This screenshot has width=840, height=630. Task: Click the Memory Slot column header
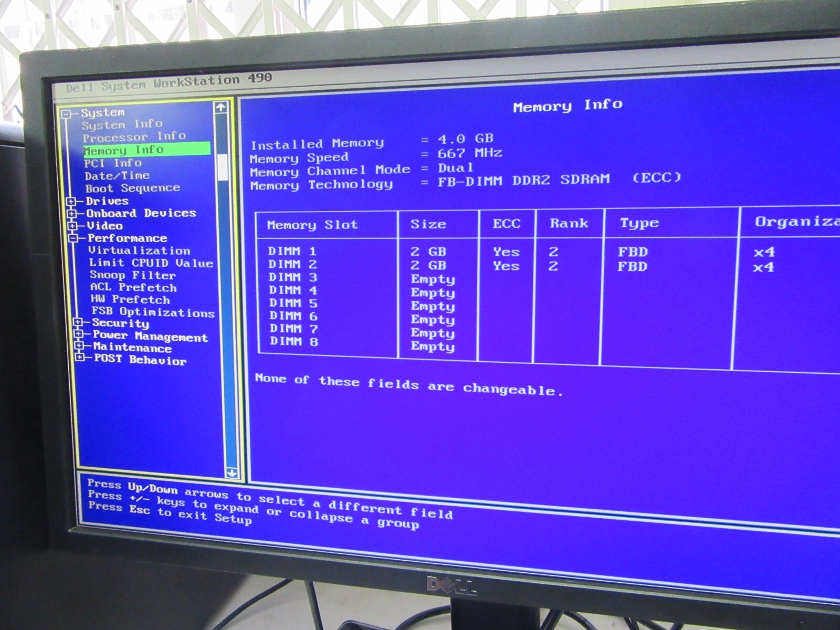coord(312,225)
